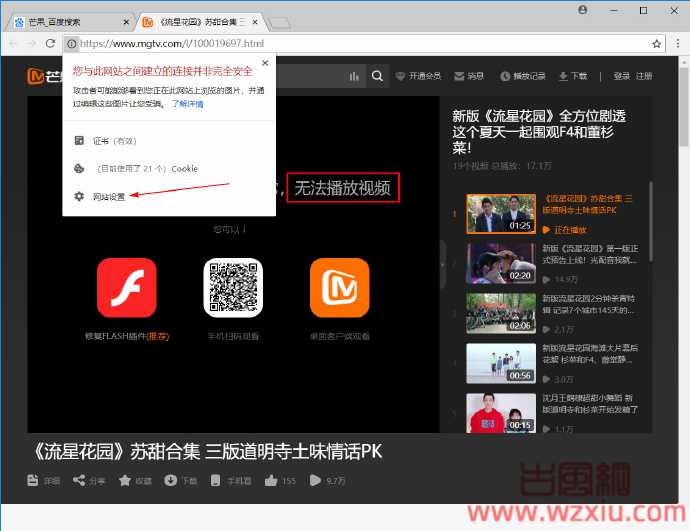Collapse the playlist side panel handle
690x531 pixels.
point(443,264)
